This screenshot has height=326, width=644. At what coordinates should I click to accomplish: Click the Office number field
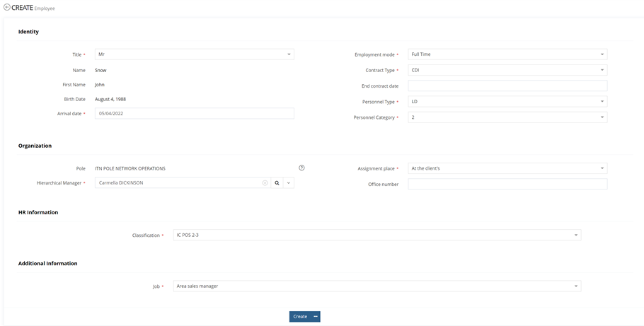click(507, 184)
